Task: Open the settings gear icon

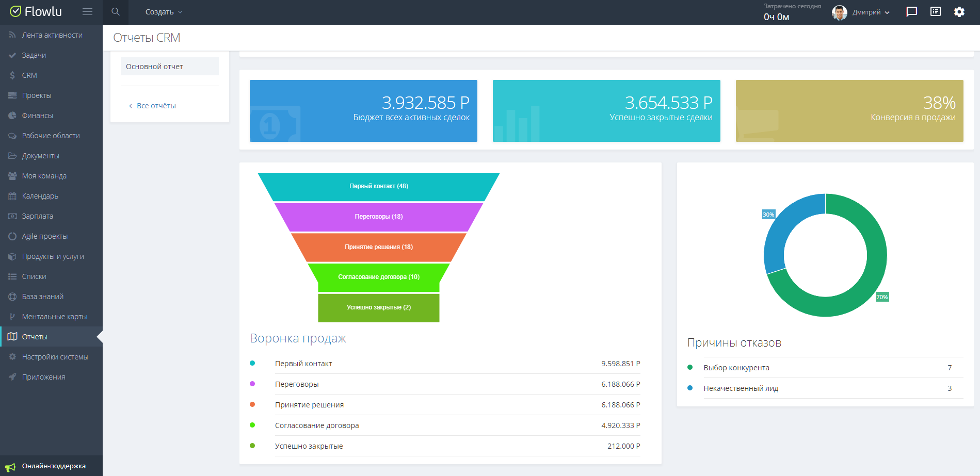Action: click(959, 12)
